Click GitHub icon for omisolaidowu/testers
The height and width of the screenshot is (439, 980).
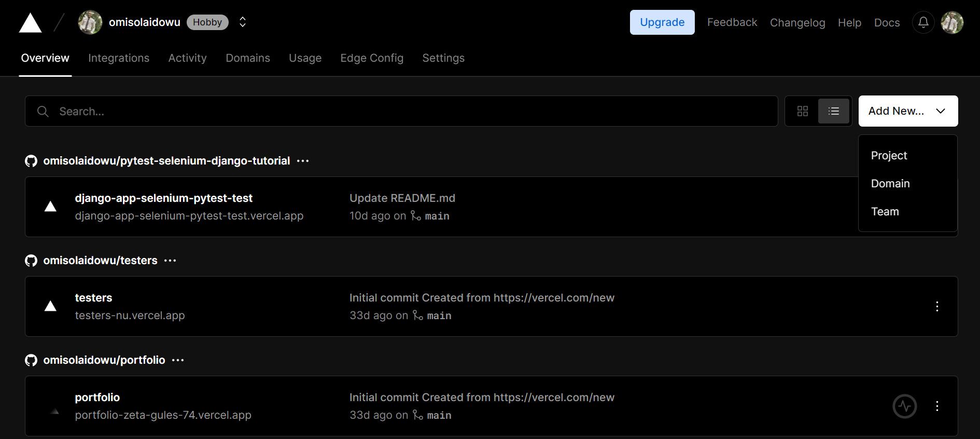(31, 260)
